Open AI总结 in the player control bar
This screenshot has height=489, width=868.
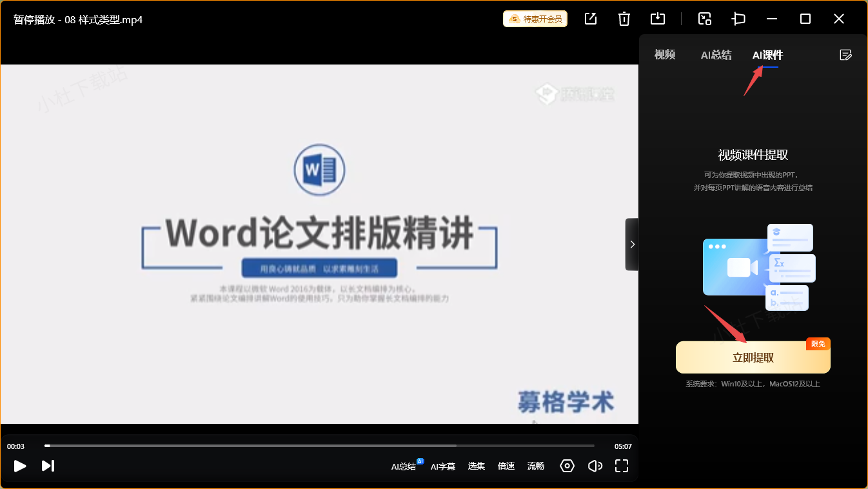(404, 466)
